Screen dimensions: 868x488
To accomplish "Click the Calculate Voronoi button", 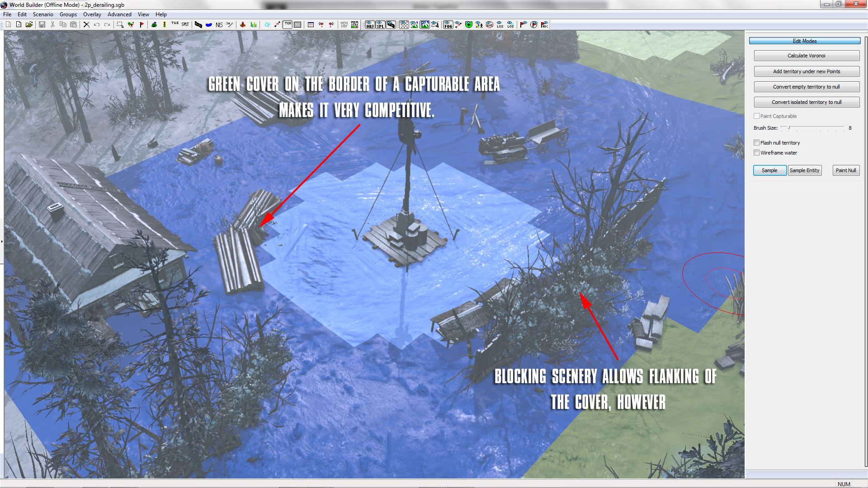I will pos(806,56).
